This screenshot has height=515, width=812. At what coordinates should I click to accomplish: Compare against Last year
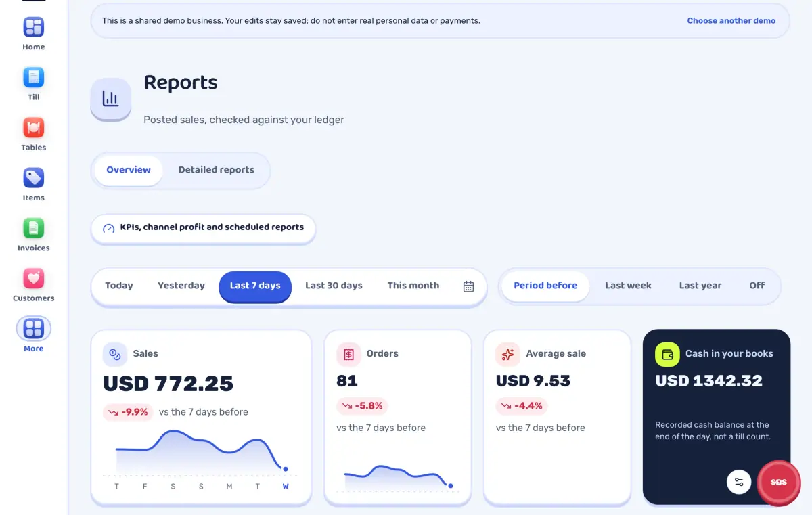pos(700,286)
